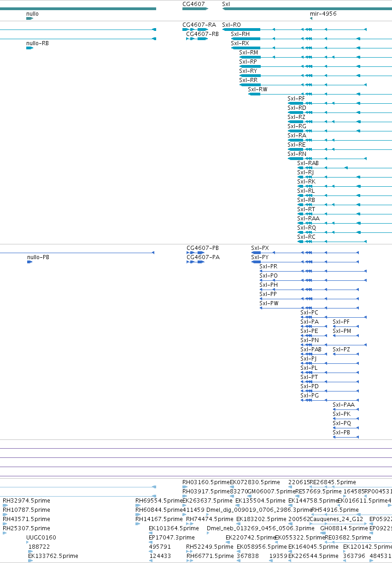Click the EK133762.5prime EST label
This screenshot has width=392, height=563.
pyautogui.click(x=53, y=556)
